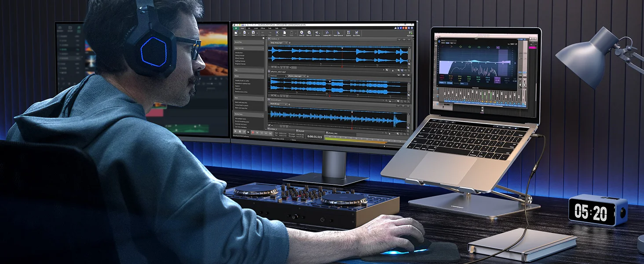The height and width of the screenshot is (264, 644).
Task: Open the Load CD tool
Action: (x=302, y=33)
